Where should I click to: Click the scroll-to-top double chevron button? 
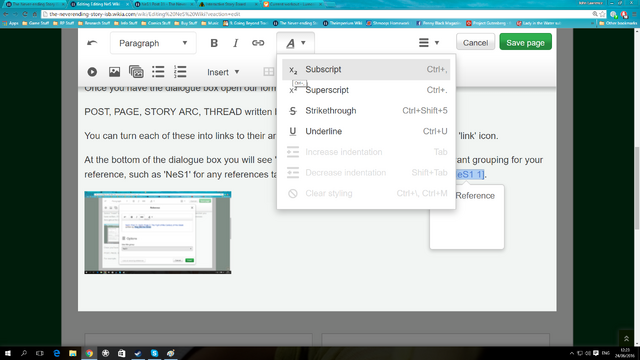(626, 338)
